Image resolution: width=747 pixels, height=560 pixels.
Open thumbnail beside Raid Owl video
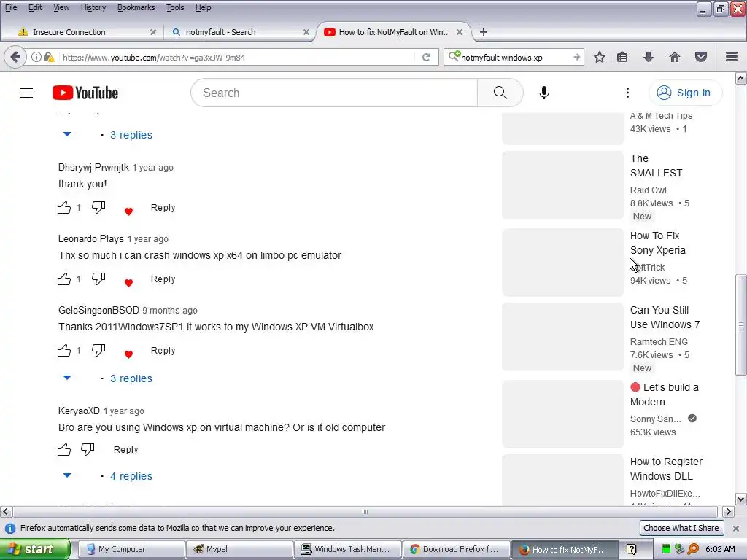(x=562, y=185)
